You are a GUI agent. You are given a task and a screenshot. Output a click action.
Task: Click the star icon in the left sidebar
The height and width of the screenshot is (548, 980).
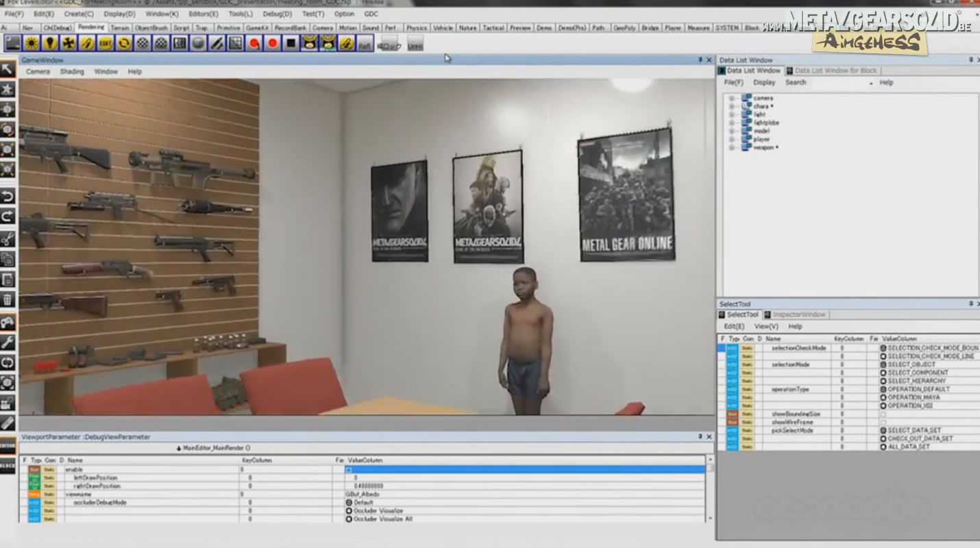pyautogui.click(x=8, y=89)
